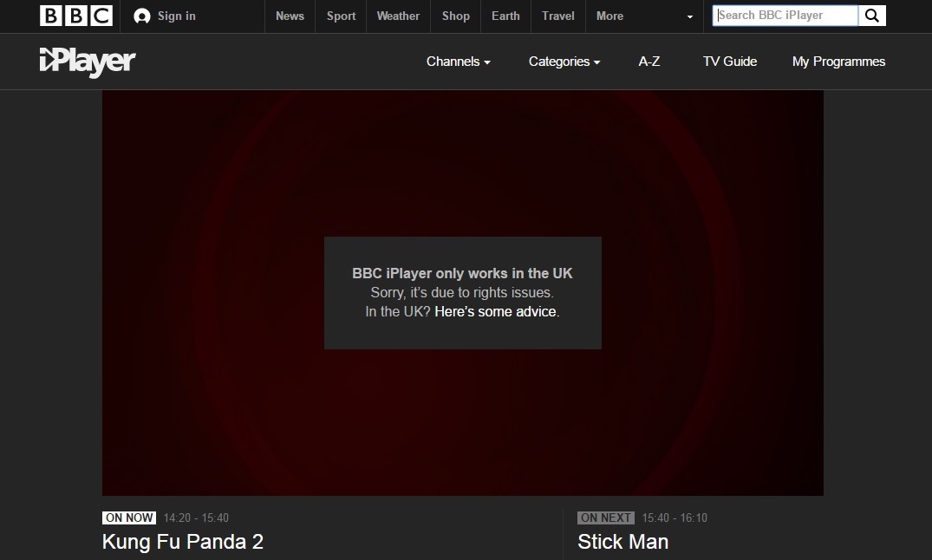Click the ON NEXT badge
Viewport: 932px width, 560px height.
click(x=606, y=518)
